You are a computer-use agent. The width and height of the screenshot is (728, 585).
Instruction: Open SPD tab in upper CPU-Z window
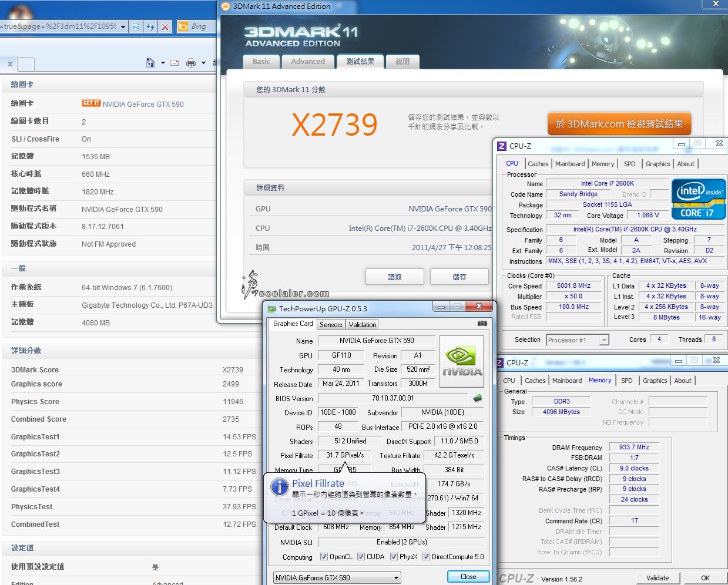(x=630, y=164)
